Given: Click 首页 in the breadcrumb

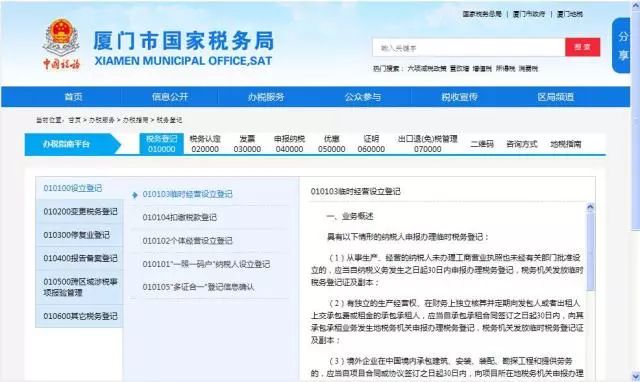Looking at the screenshot, I should click(74, 120).
